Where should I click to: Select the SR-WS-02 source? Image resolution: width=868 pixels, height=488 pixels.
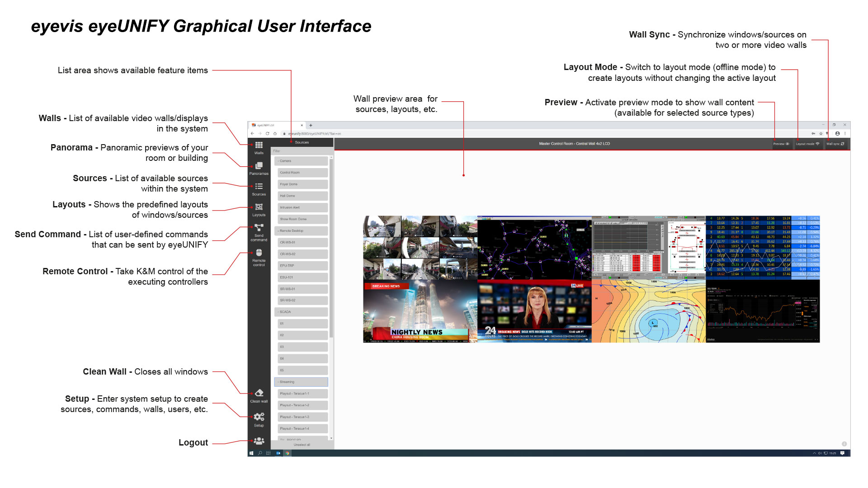pos(302,300)
